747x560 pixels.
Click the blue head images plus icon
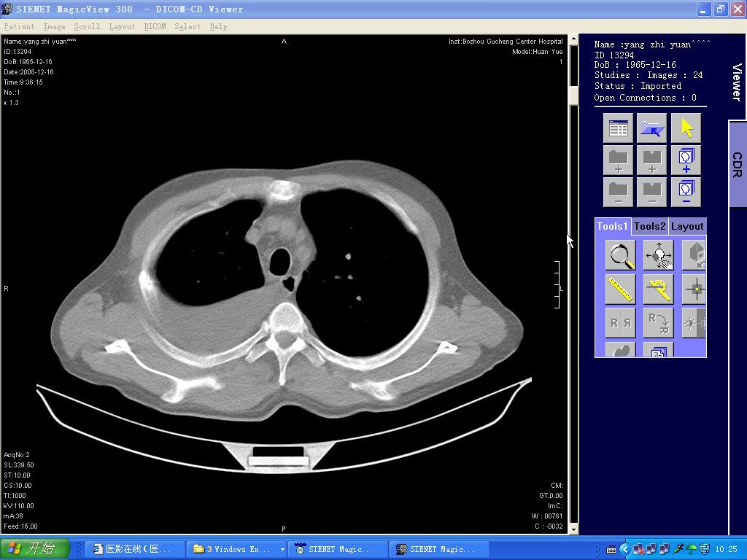point(686,160)
